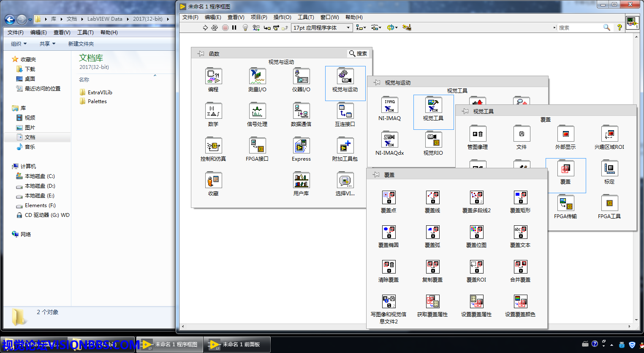The width and height of the screenshot is (644, 353).
Task: Toggle highlight execution light bulb
Action: (245, 27)
